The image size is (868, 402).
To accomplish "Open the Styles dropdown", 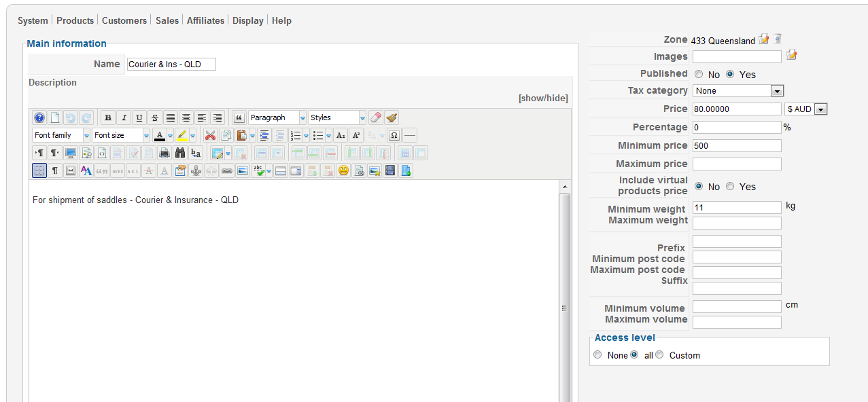I will coord(337,117).
